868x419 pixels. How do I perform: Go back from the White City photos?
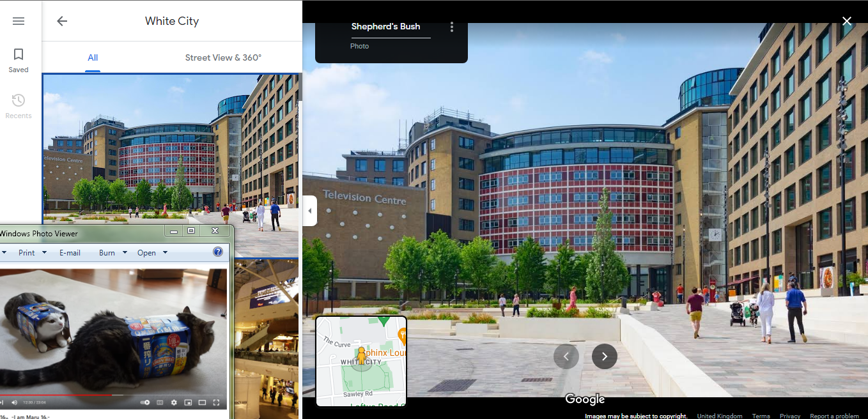(x=62, y=21)
